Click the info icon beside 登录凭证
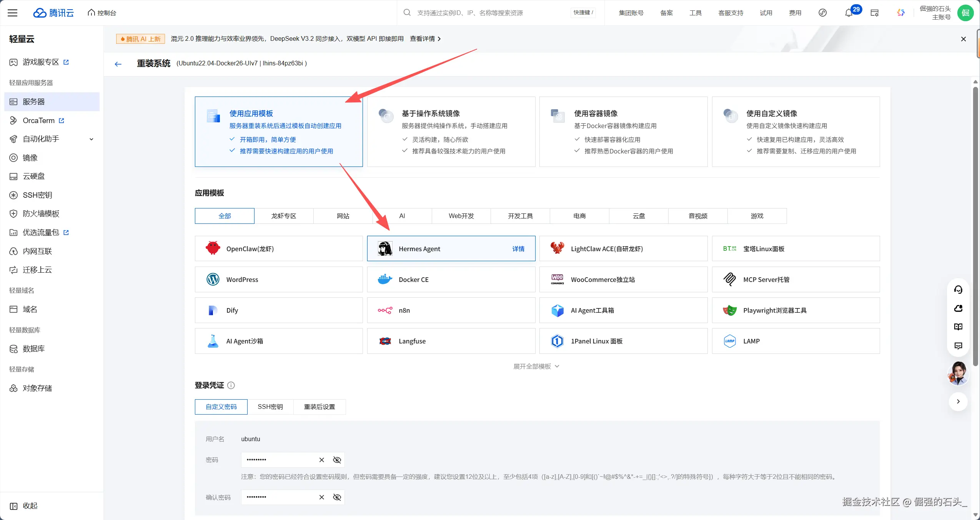 pyautogui.click(x=231, y=385)
